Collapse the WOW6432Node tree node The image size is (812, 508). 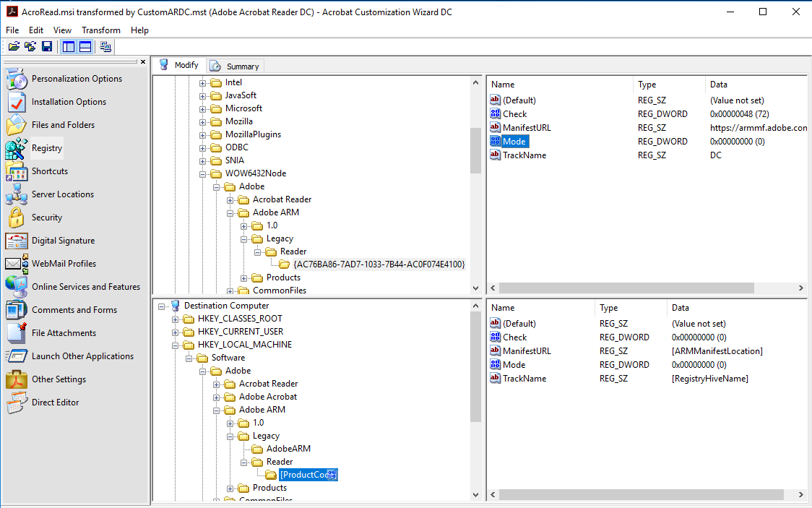coord(203,173)
